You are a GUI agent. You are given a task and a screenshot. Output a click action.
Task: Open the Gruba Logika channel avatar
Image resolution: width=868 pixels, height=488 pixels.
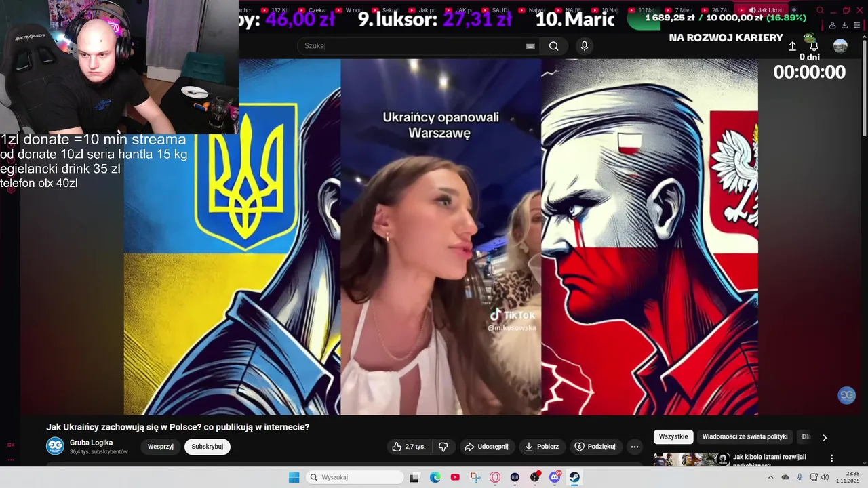point(55,446)
